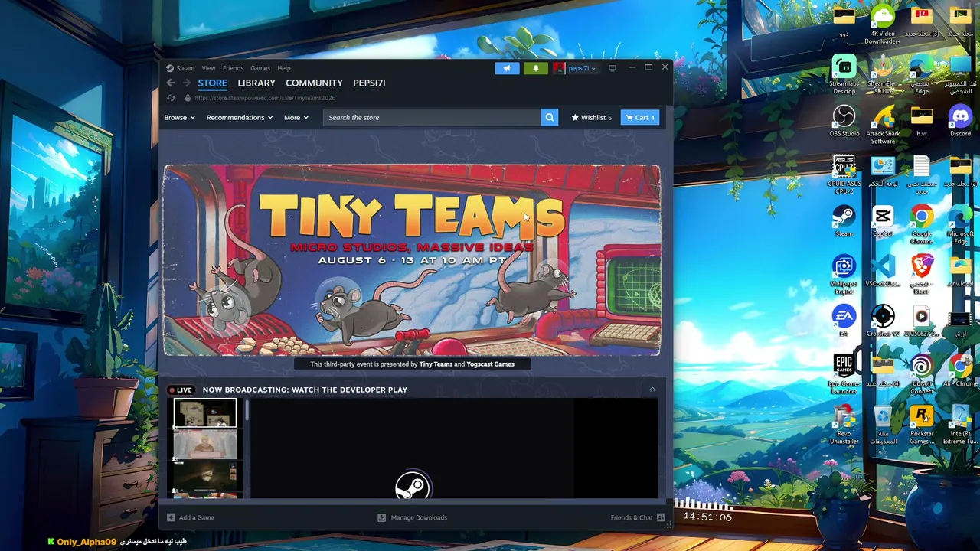Open the CapCut desktop shortcut
This screenshot has width=980, height=551.
pyautogui.click(x=883, y=220)
